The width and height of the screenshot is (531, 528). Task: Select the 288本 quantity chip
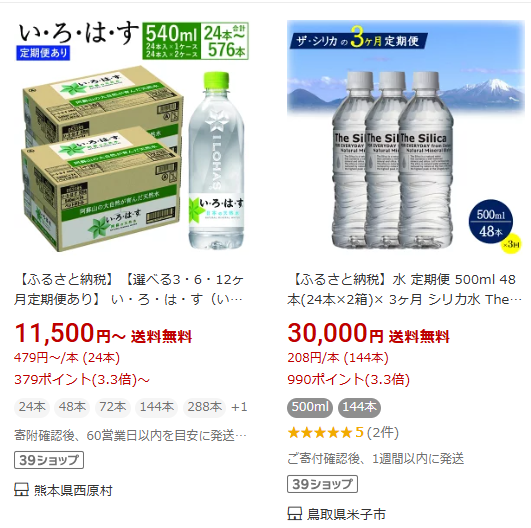tap(205, 407)
